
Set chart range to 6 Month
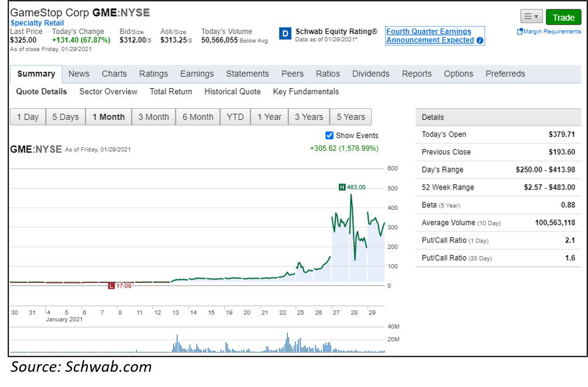[x=198, y=117]
